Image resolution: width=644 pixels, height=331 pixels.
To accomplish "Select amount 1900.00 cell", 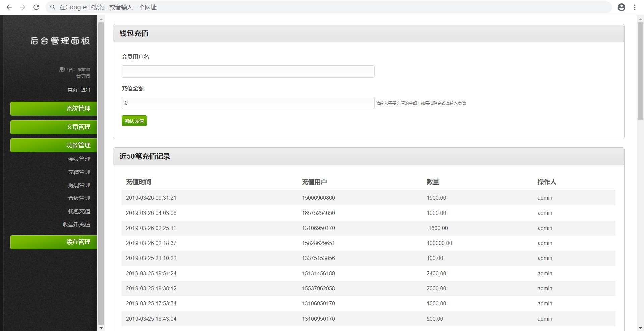I will click(x=436, y=198).
